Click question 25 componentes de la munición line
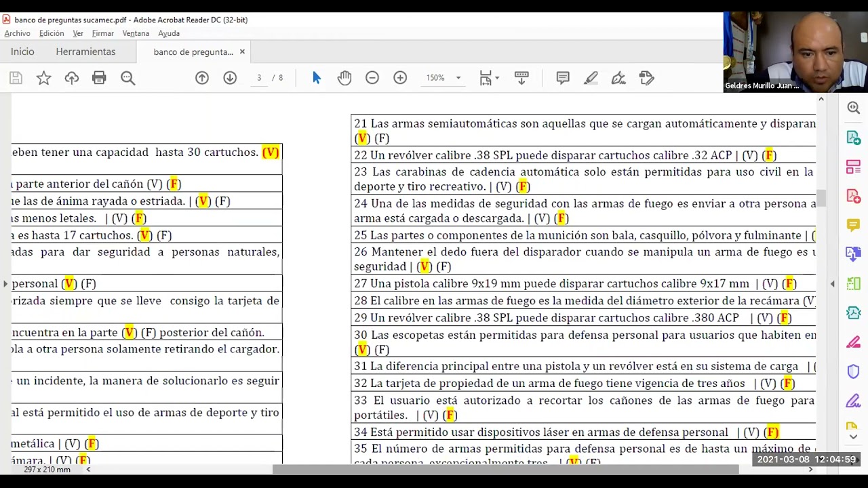This screenshot has height=488, width=868. tap(585, 236)
